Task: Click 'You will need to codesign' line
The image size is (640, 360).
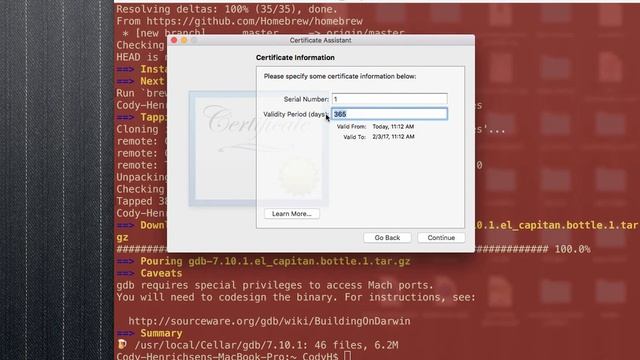Action: tap(296, 297)
